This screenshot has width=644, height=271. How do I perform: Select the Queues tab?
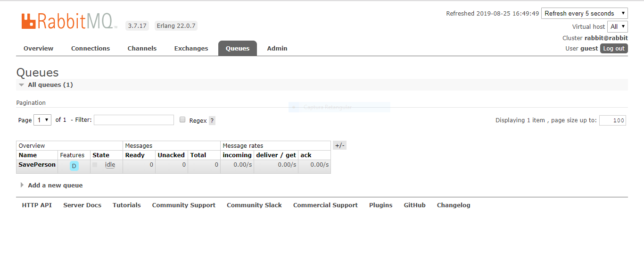[238, 48]
